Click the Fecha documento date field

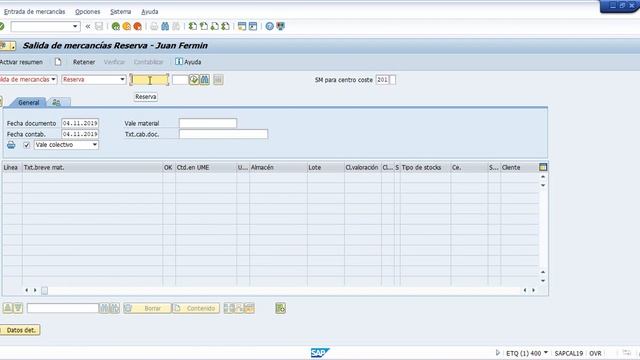(x=80, y=123)
